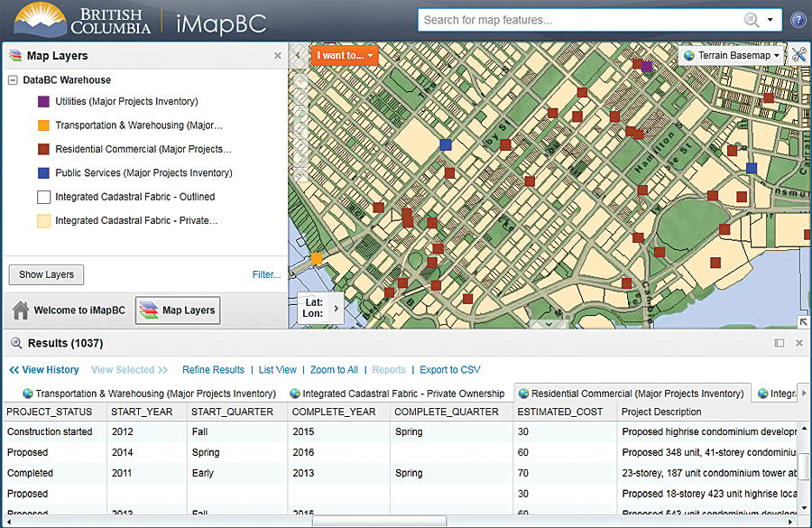Click the Integrated Cadastral Fabric Outlined symbol
Image resolution: width=812 pixels, height=528 pixels.
(44, 197)
